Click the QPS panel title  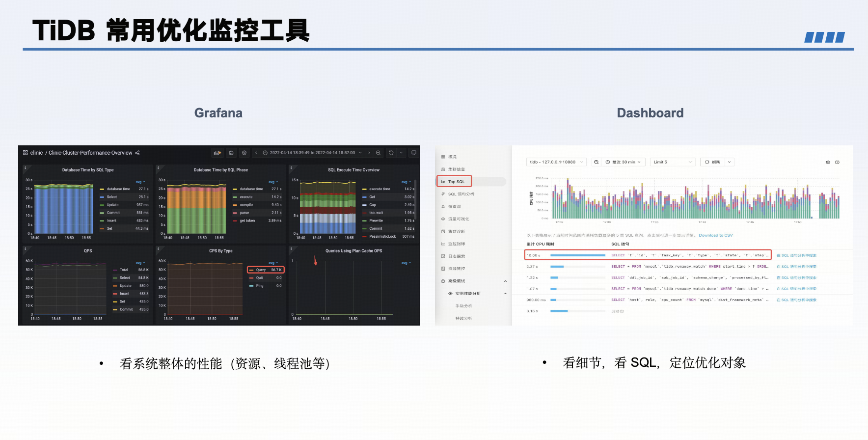tap(88, 250)
